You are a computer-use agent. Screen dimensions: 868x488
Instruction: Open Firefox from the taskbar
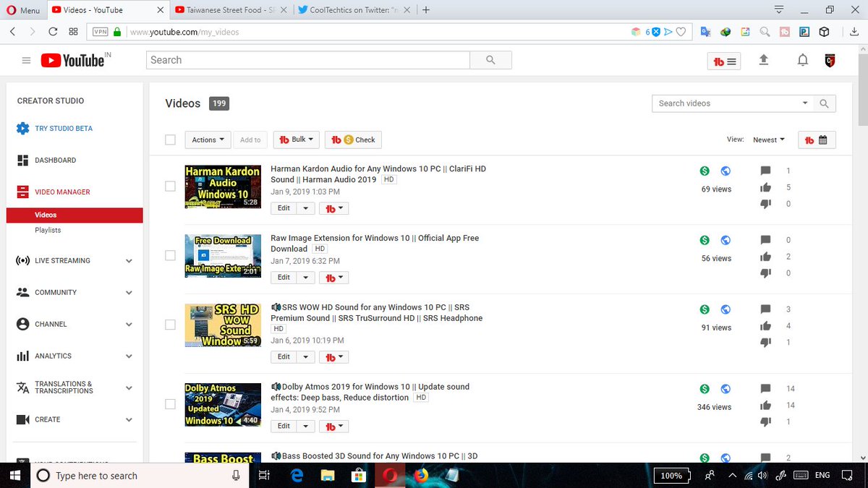click(420, 475)
